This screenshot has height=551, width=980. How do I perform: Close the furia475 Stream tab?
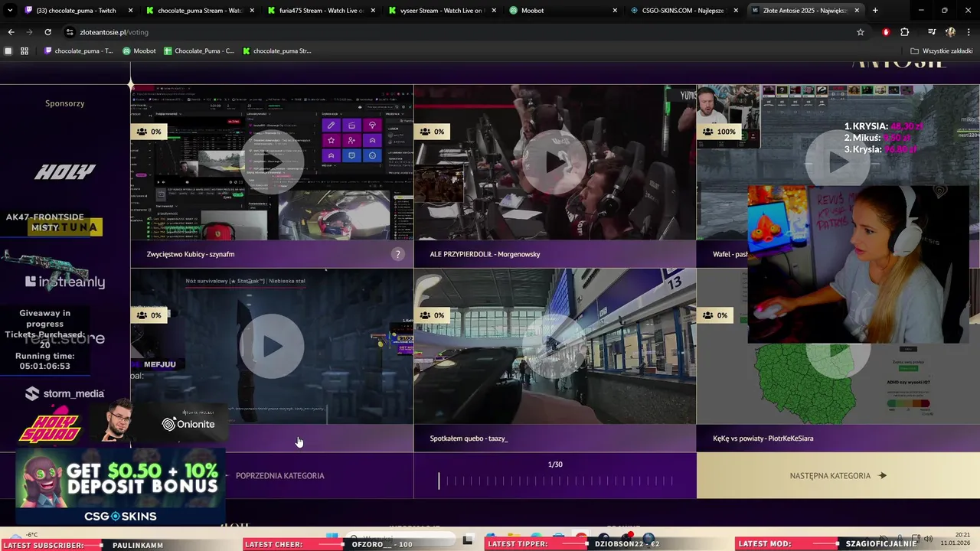pos(373,11)
